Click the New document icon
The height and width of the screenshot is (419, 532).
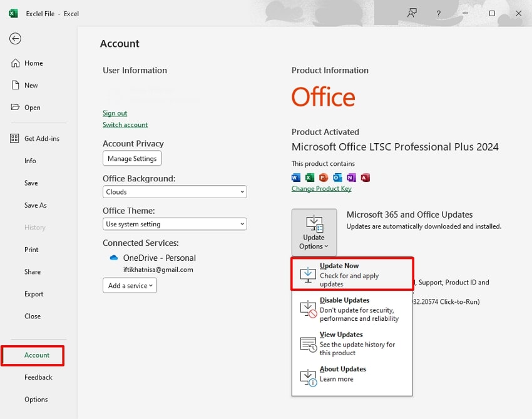click(x=15, y=85)
